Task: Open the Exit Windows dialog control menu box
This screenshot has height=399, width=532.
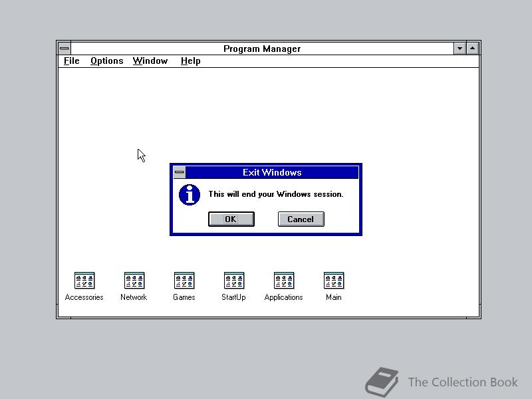Action: 179,172
